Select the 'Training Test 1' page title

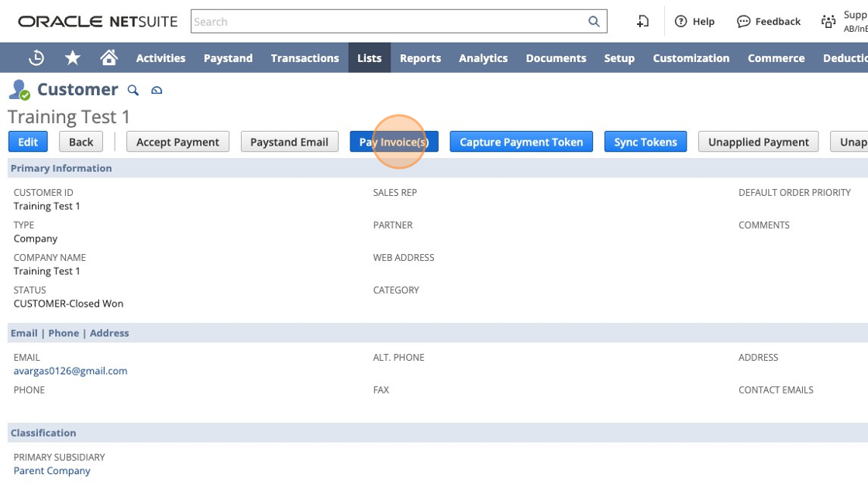coord(69,117)
